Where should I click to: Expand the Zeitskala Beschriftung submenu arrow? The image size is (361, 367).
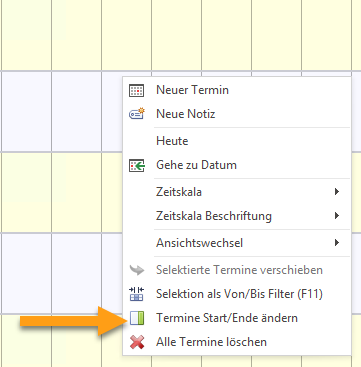coord(337,216)
